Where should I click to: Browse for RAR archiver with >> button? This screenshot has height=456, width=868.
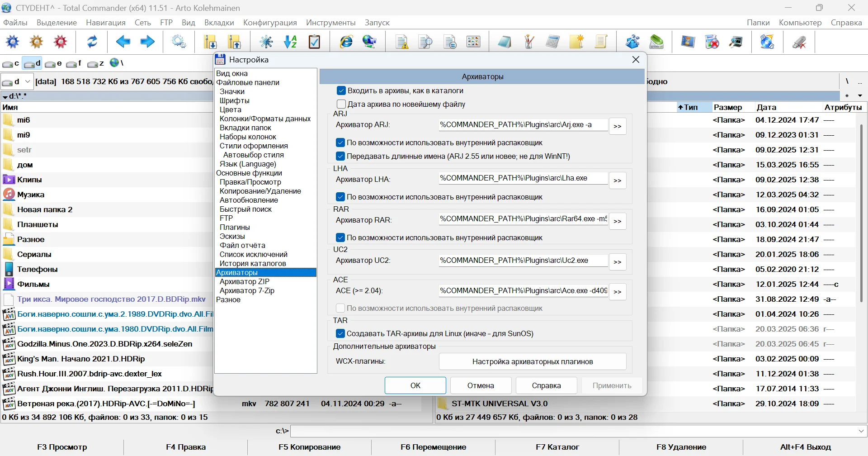click(x=618, y=221)
